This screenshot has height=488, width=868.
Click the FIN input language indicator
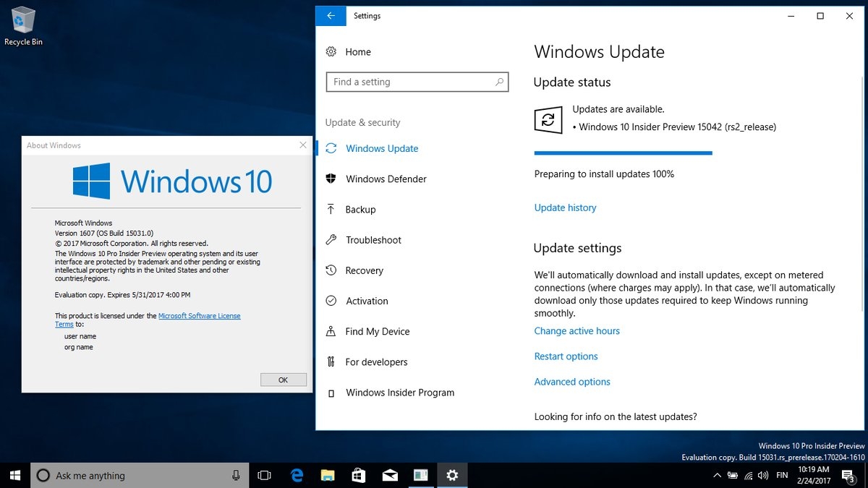coord(782,476)
